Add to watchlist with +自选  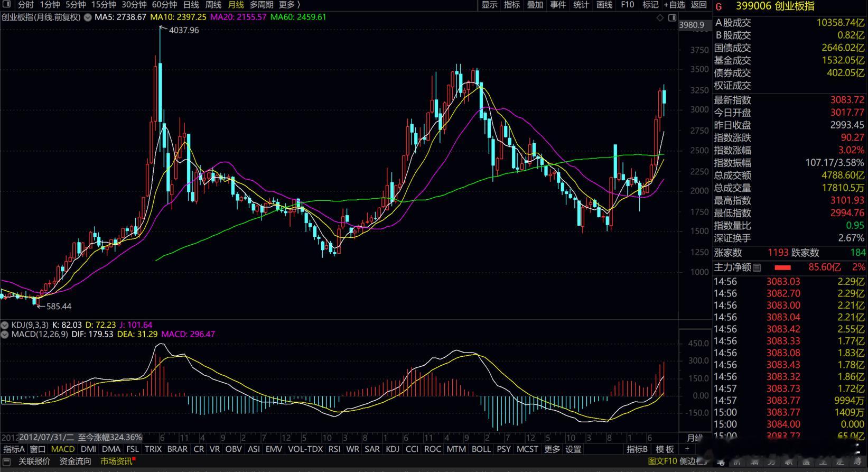tap(674, 5)
